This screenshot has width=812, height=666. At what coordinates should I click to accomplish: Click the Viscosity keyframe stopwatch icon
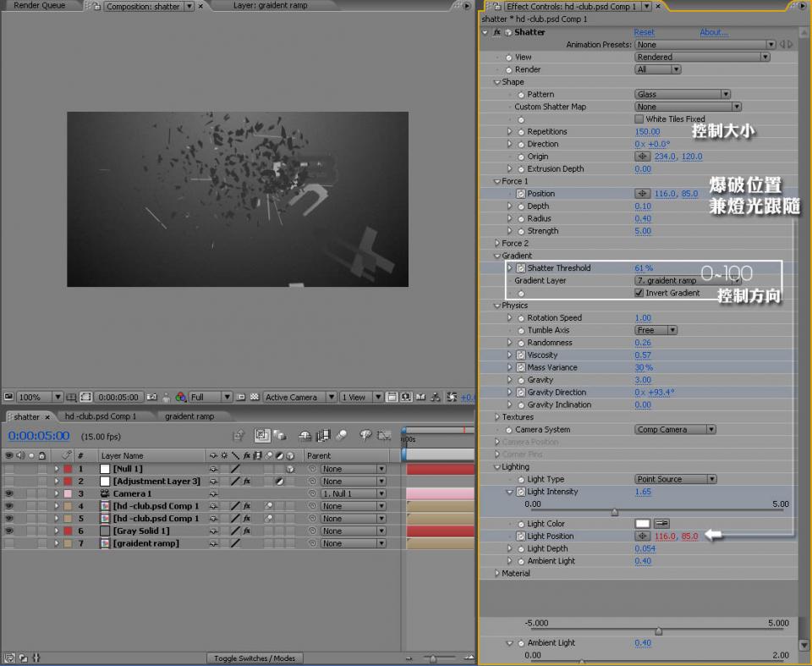pyautogui.click(x=521, y=355)
